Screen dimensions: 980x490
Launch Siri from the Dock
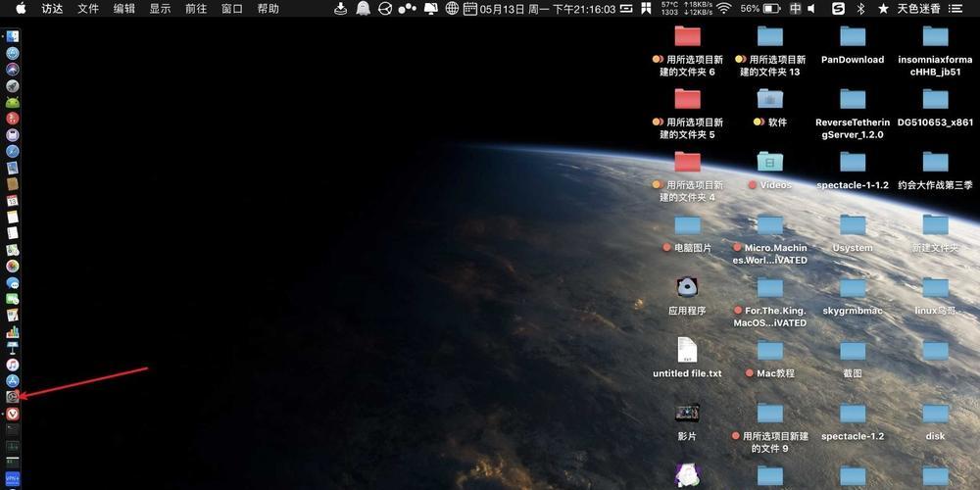pos(13,70)
